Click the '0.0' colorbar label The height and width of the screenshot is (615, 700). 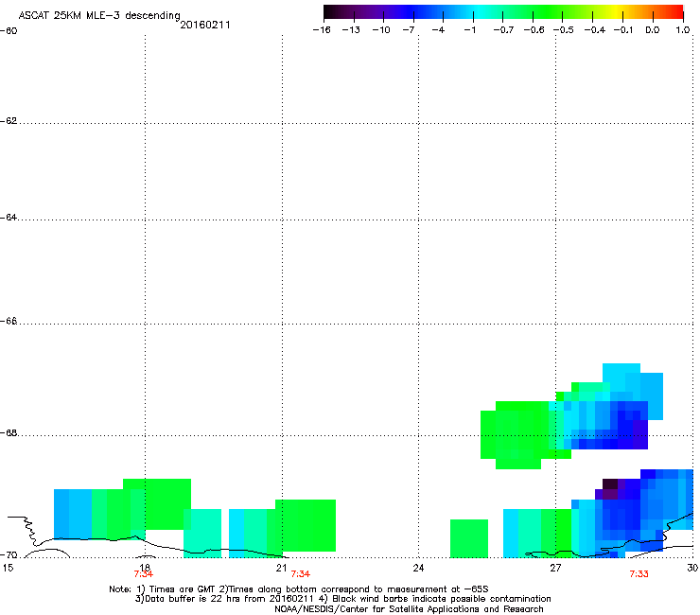click(653, 30)
